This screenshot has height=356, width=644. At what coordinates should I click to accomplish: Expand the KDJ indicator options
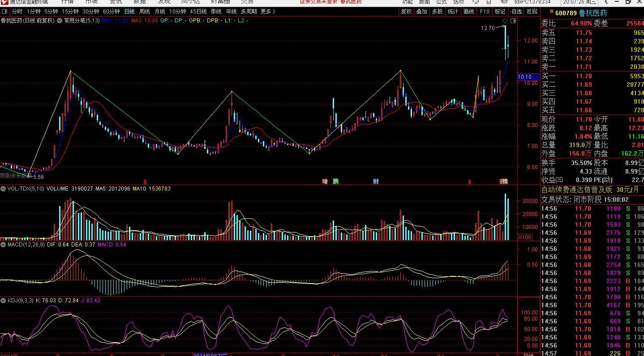click(3, 301)
